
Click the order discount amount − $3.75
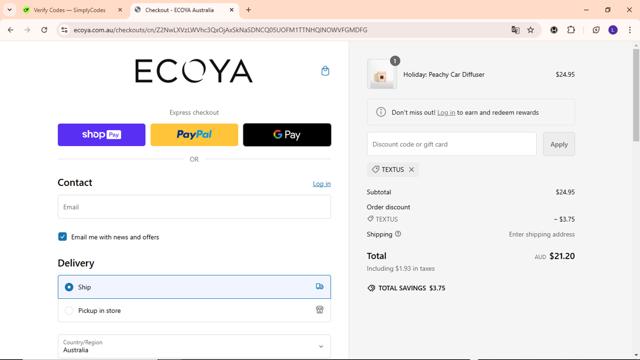[x=564, y=219]
